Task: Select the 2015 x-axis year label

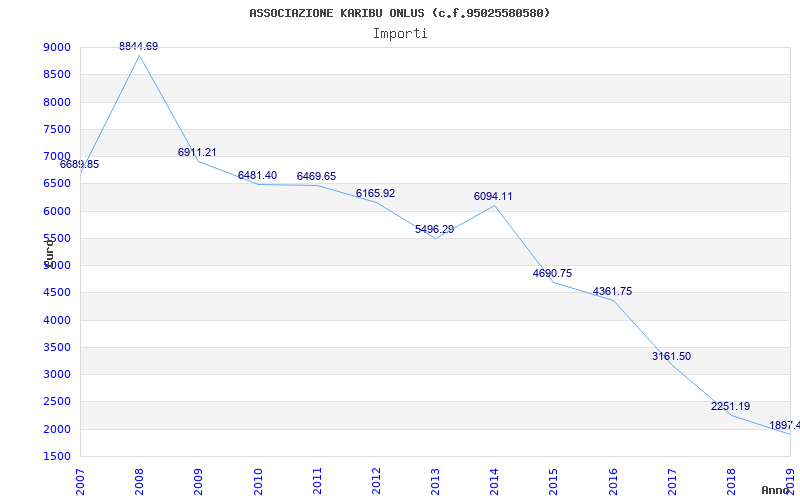Action: [554, 482]
